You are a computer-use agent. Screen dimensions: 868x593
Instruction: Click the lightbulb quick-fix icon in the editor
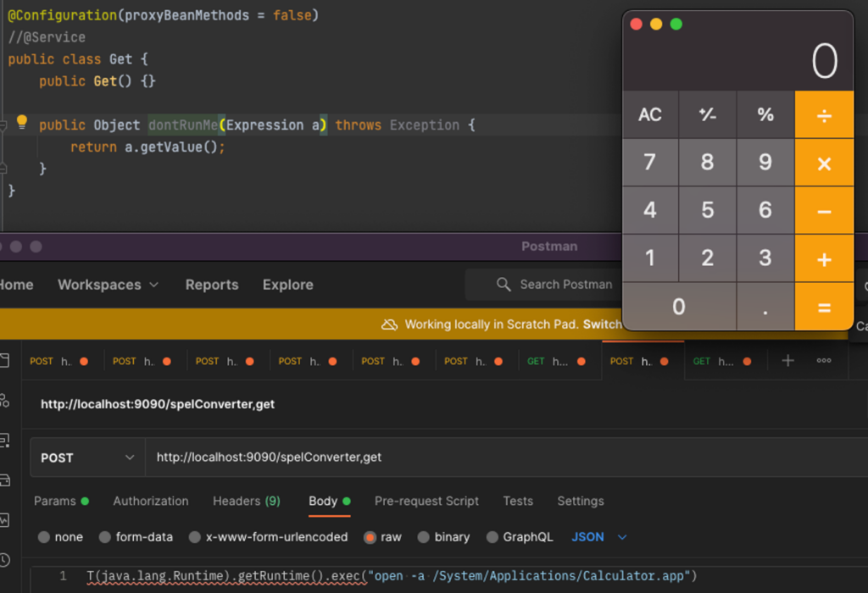[21, 122]
